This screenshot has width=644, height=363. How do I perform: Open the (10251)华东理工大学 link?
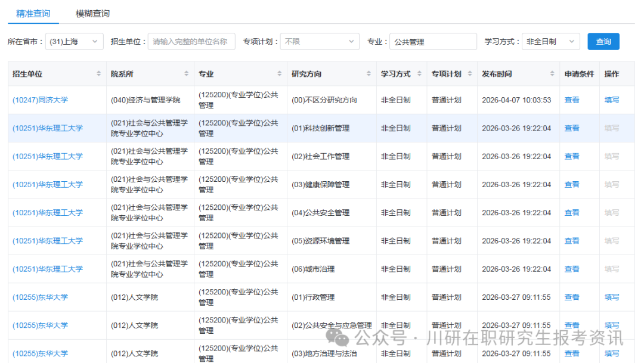pyautogui.click(x=48, y=128)
